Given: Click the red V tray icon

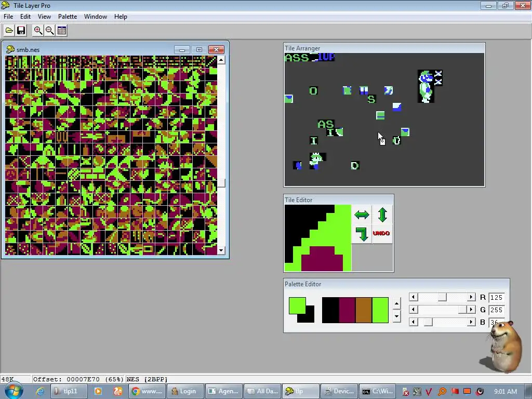Looking at the screenshot, I should tap(429, 392).
